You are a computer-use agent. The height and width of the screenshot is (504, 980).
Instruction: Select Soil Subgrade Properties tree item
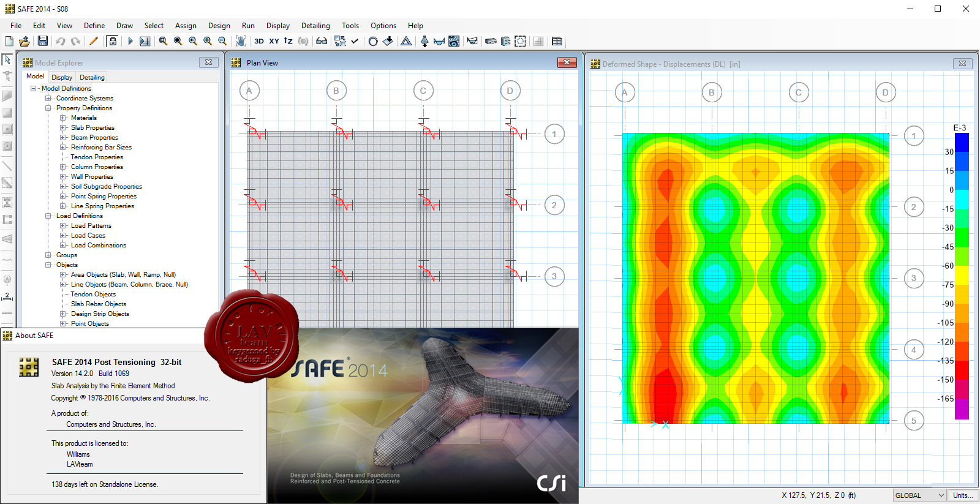[107, 186]
